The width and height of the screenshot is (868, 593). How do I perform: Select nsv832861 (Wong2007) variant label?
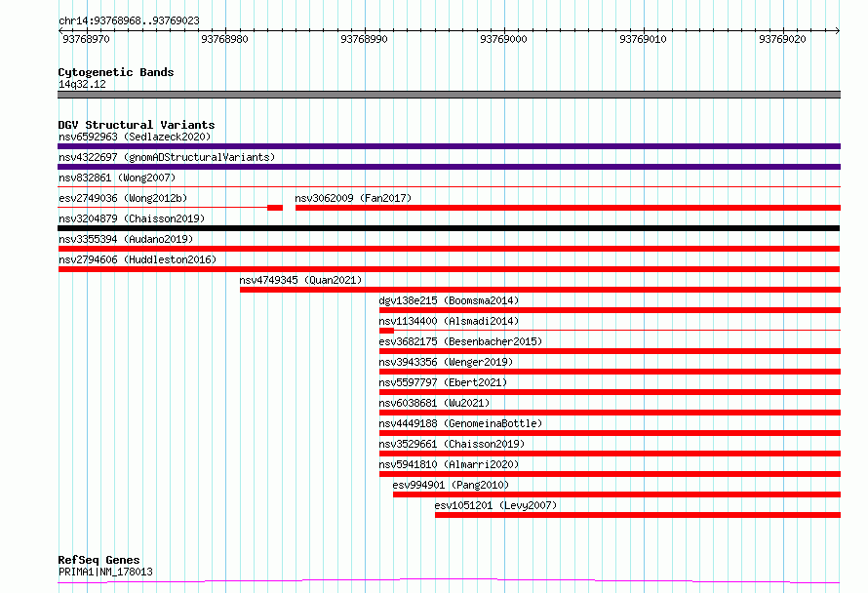[117, 178]
